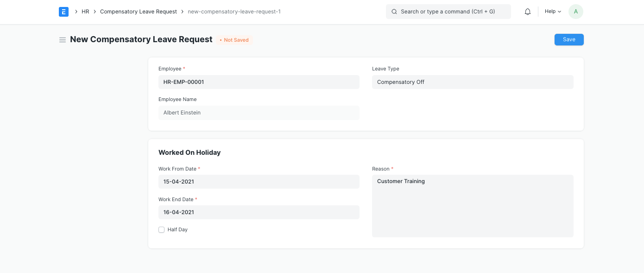644x273 pixels.
Task: Focus the global search bar
Action: (448, 12)
